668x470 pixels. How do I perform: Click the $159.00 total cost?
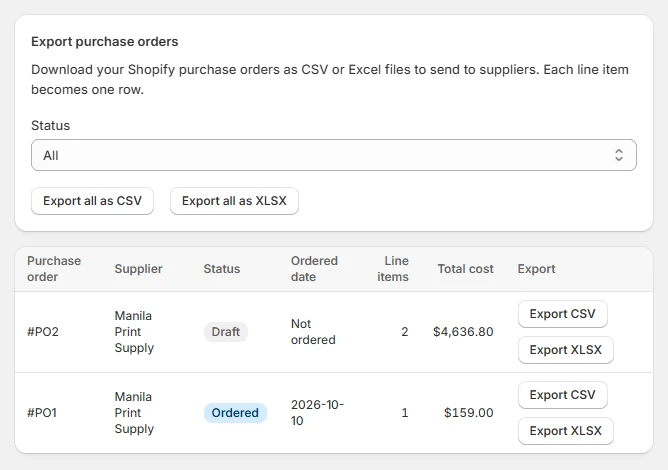click(x=469, y=412)
